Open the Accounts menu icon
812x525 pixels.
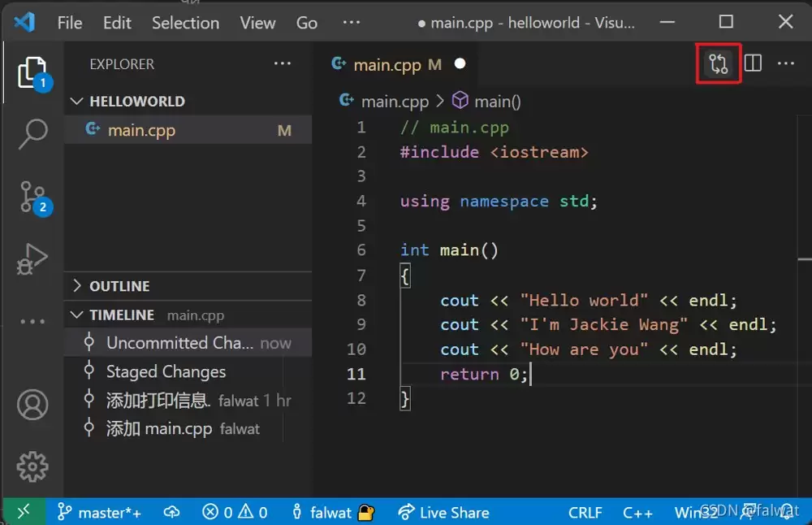pyautogui.click(x=32, y=405)
